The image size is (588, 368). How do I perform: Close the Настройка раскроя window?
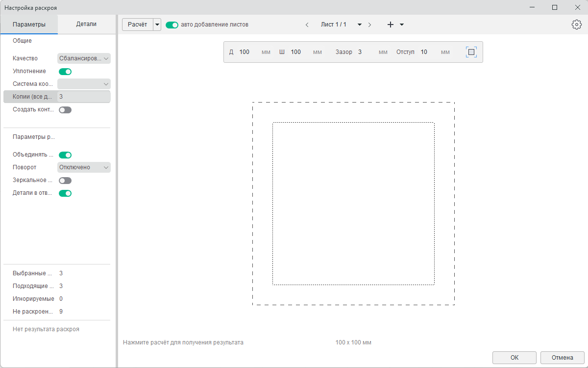[577, 7]
